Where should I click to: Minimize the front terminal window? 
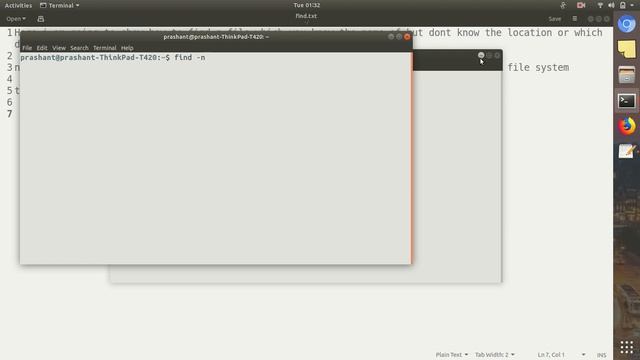point(391,37)
